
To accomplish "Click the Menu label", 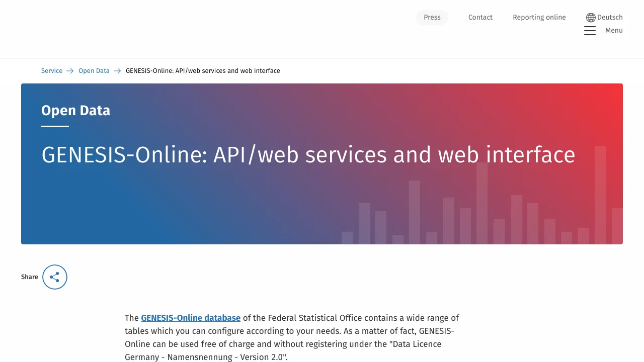I will [614, 30].
